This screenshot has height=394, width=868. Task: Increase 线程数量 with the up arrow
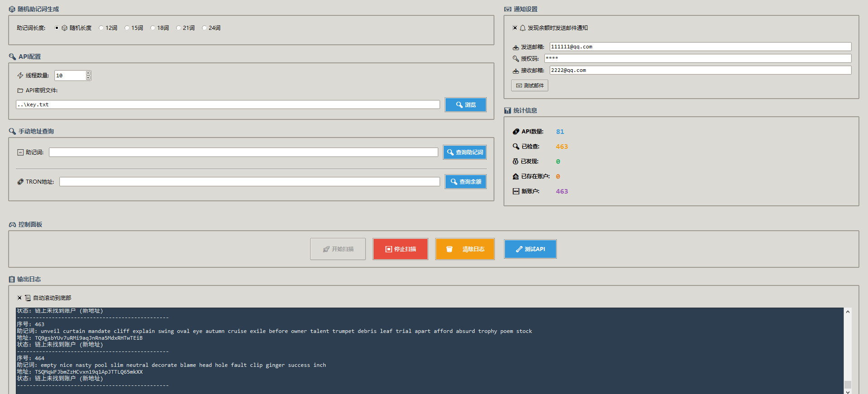click(88, 73)
